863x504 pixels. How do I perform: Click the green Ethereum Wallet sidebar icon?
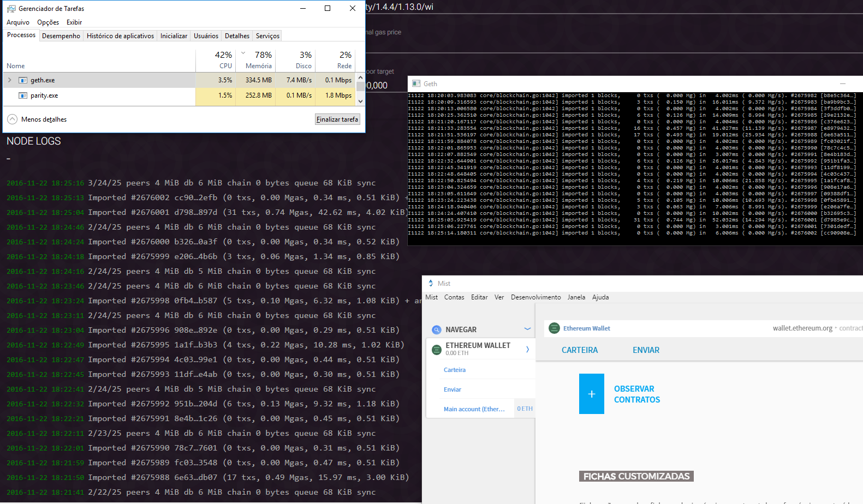tap(436, 350)
